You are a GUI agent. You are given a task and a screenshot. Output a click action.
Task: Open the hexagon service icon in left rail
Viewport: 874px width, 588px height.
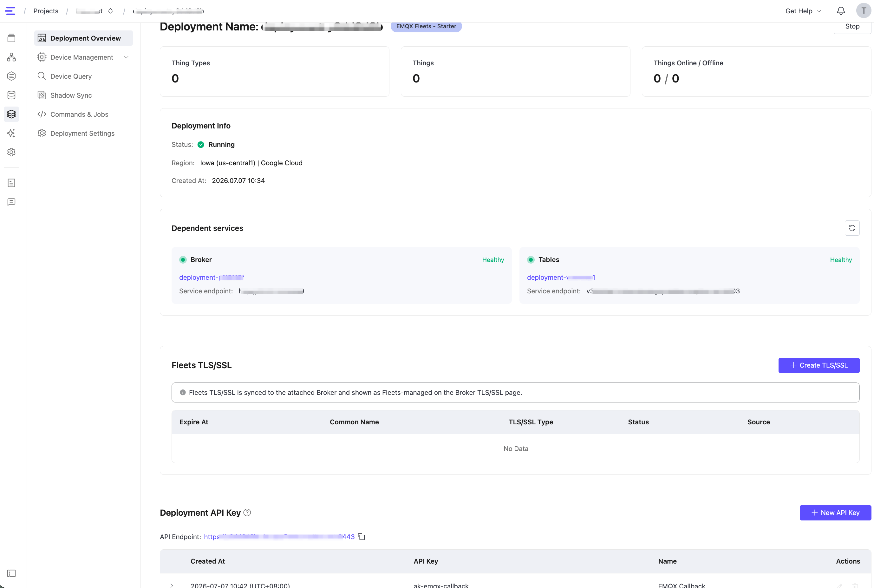pos(11,76)
